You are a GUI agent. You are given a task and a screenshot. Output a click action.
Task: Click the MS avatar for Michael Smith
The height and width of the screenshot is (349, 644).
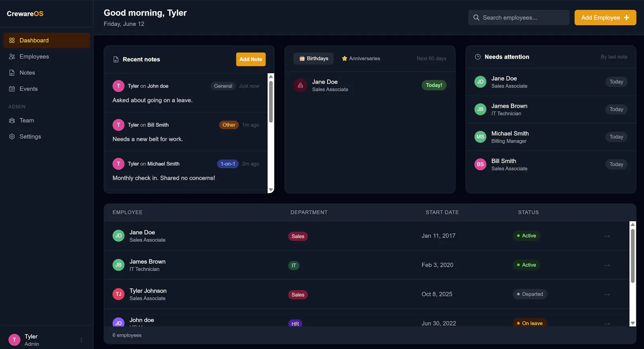pos(480,137)
